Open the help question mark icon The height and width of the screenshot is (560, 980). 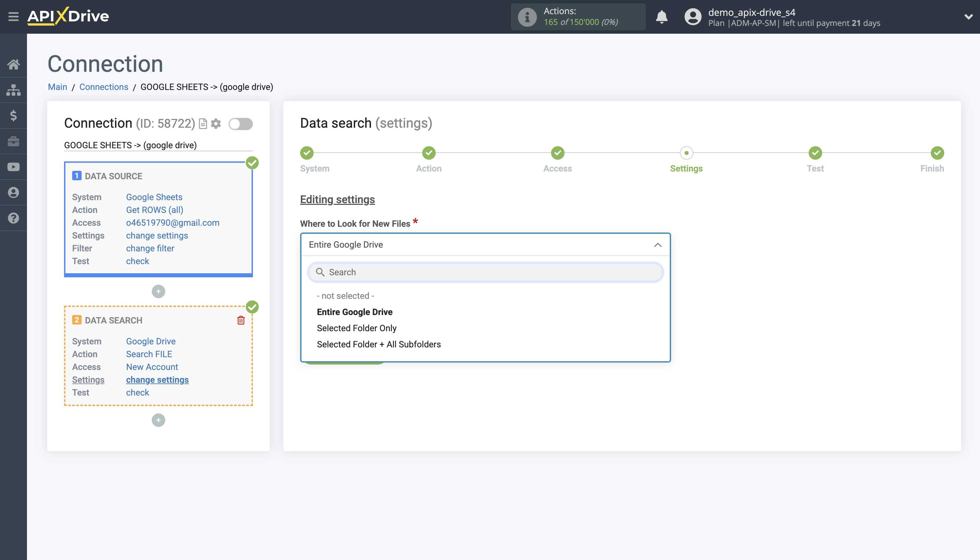coord(13,218)
